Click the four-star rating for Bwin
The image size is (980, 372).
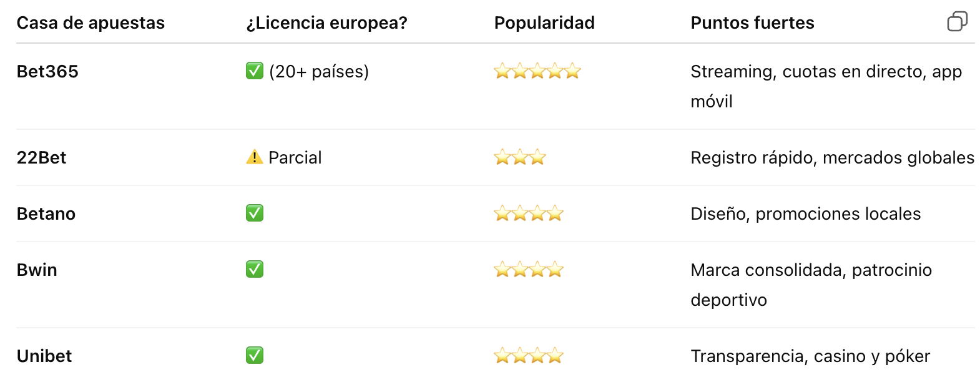[529, 270]
